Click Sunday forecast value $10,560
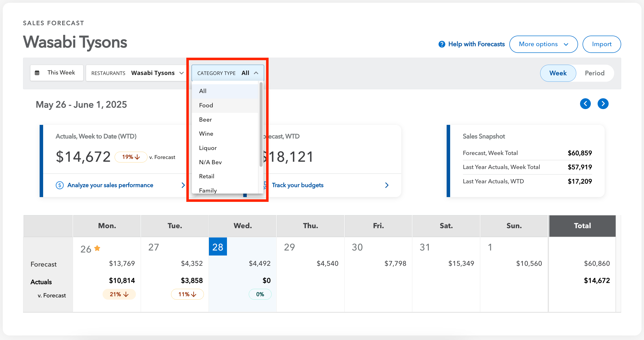Viewport: 644px width, 340px height. coord(529,264)
